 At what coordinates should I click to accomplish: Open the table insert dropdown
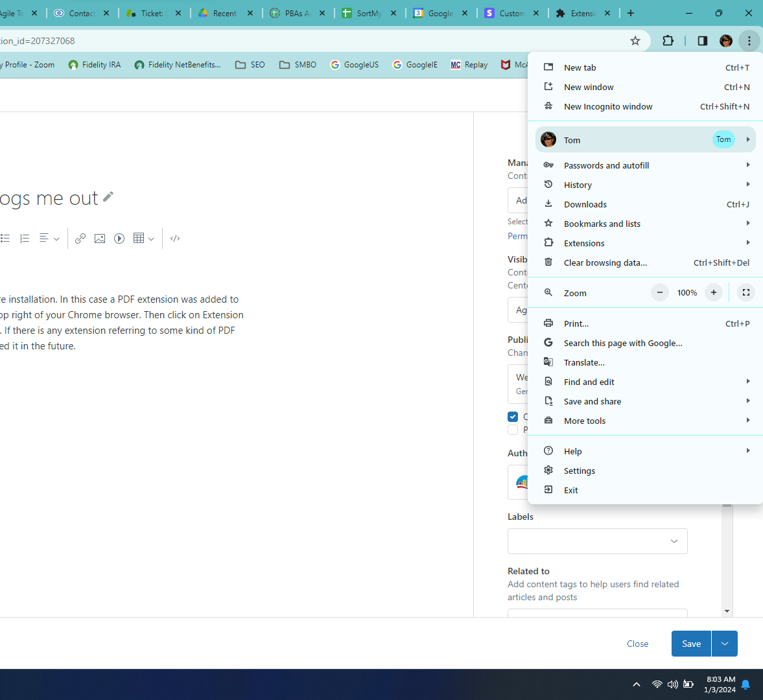pos(143,239)
